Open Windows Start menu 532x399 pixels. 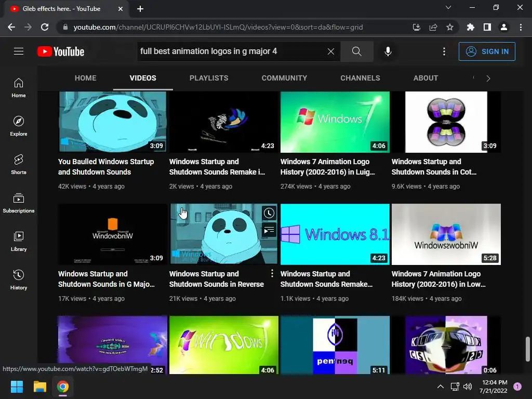(x=17, y=387)
